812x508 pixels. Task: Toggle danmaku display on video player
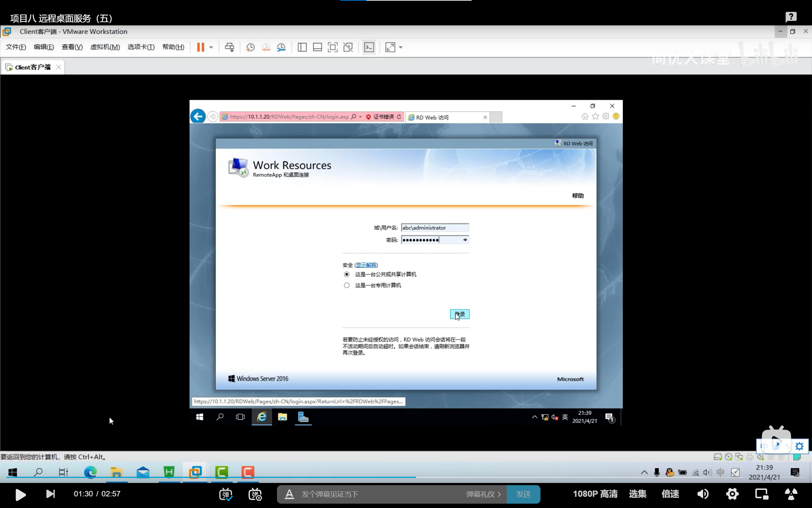tap(225, 494)
